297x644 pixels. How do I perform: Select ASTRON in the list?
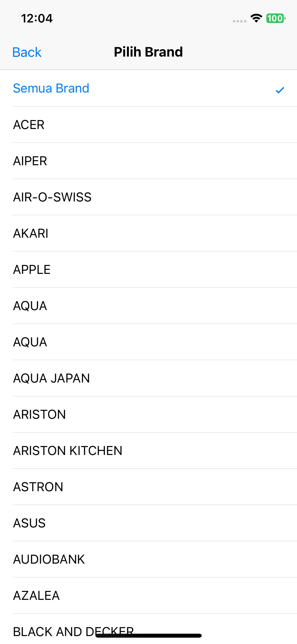tap(148, 487)
